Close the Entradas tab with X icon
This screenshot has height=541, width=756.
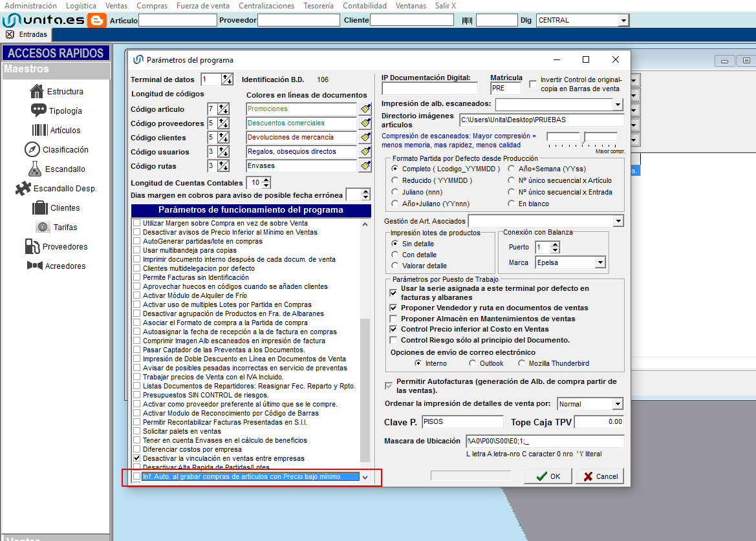10,34
